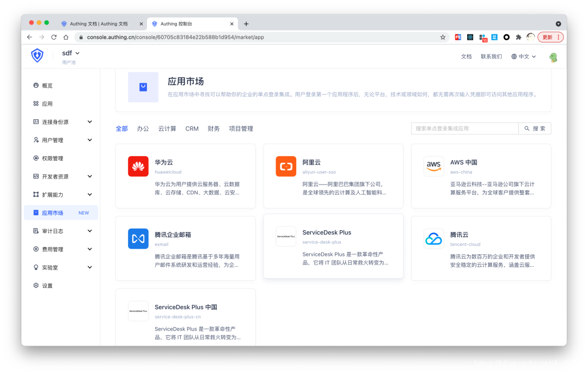This screenshot has width=588, height=374.
Task: Open the 文档 docs link
Action: pos(466,56)
